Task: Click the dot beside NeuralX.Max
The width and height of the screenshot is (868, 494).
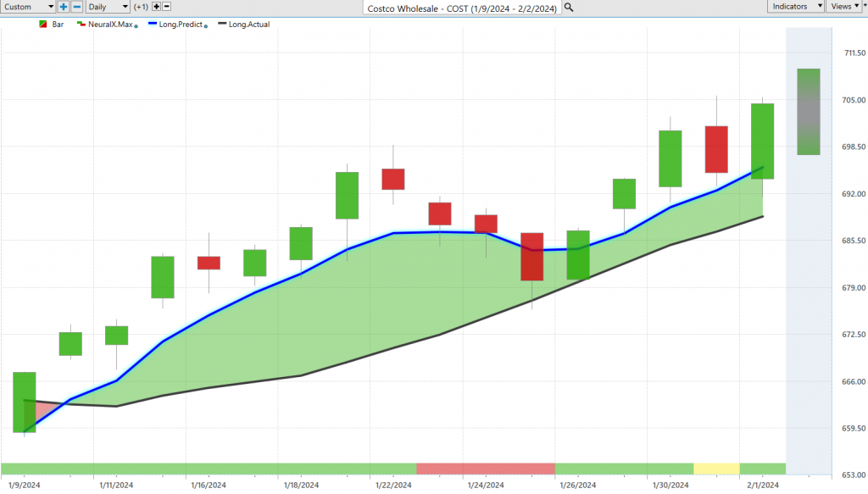Action: 136,26
